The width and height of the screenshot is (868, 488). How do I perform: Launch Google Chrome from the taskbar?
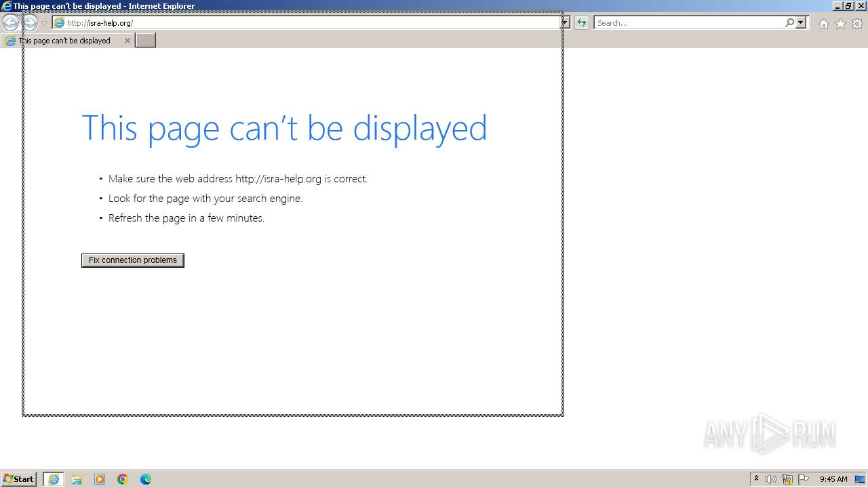point(123,479)
